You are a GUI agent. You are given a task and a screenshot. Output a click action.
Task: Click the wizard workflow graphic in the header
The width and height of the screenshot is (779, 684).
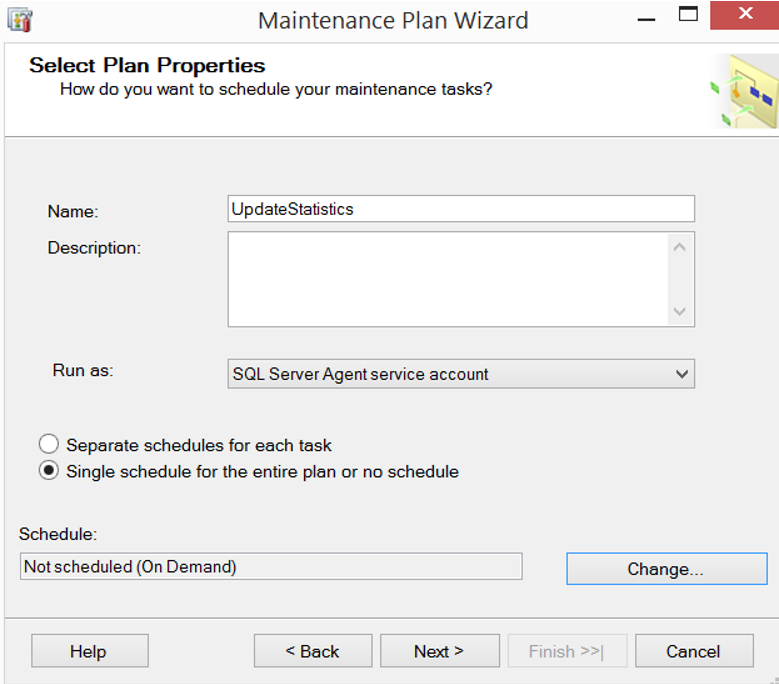pos(744,91)
